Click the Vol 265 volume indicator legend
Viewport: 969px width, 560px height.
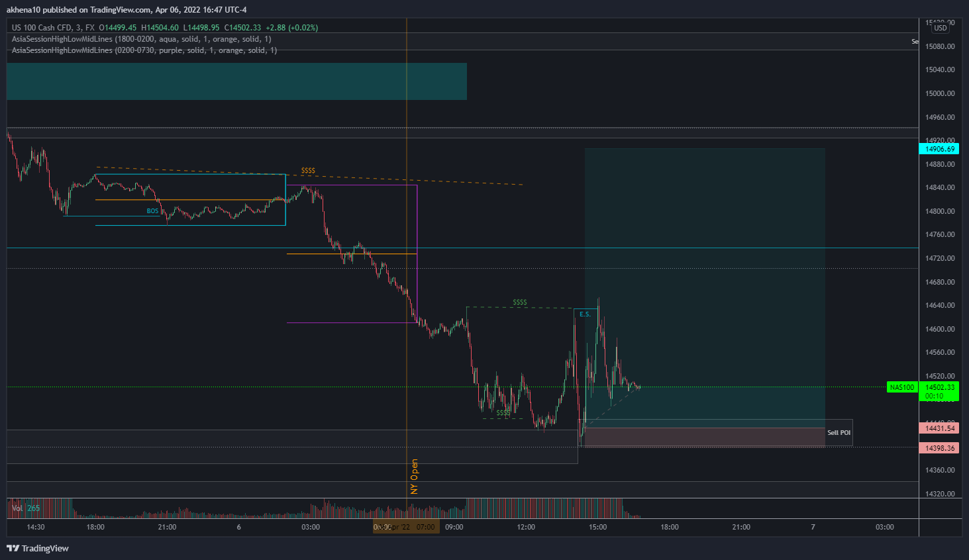click(x=26, y=508)
